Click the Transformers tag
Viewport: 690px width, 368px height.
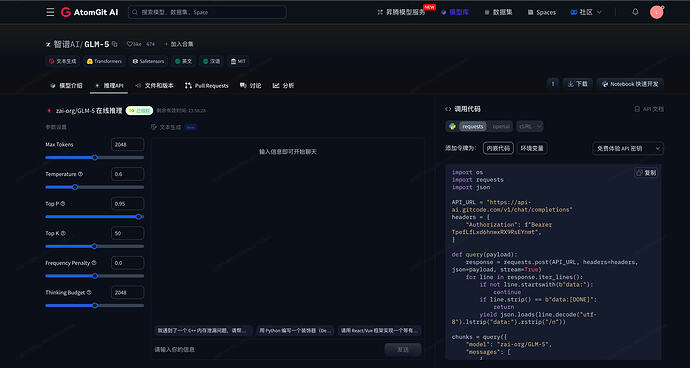click(104, 61)
